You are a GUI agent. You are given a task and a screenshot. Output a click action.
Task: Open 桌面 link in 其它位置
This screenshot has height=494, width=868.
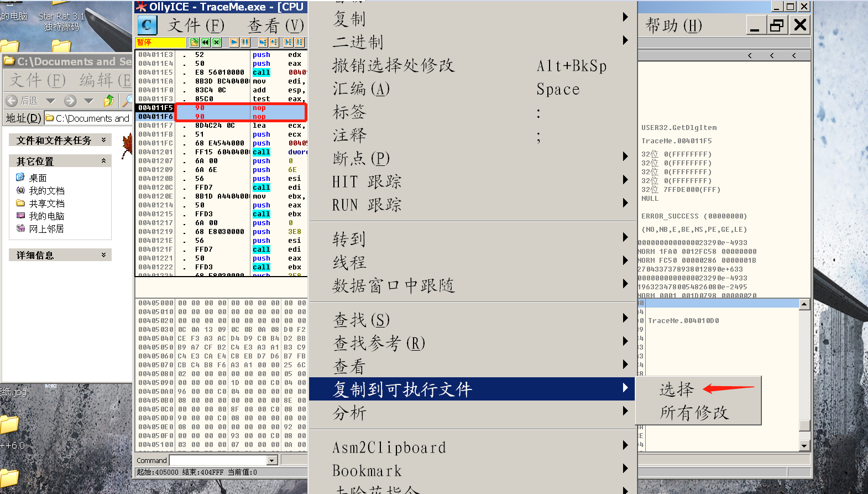[x=38, y=178]
